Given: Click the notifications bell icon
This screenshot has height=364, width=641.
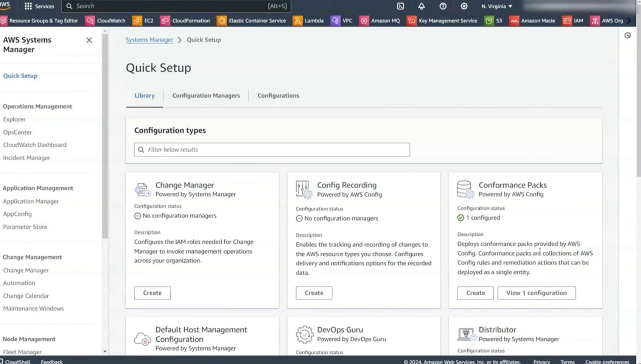Looking at the screenshot, I should coord(422,6).
